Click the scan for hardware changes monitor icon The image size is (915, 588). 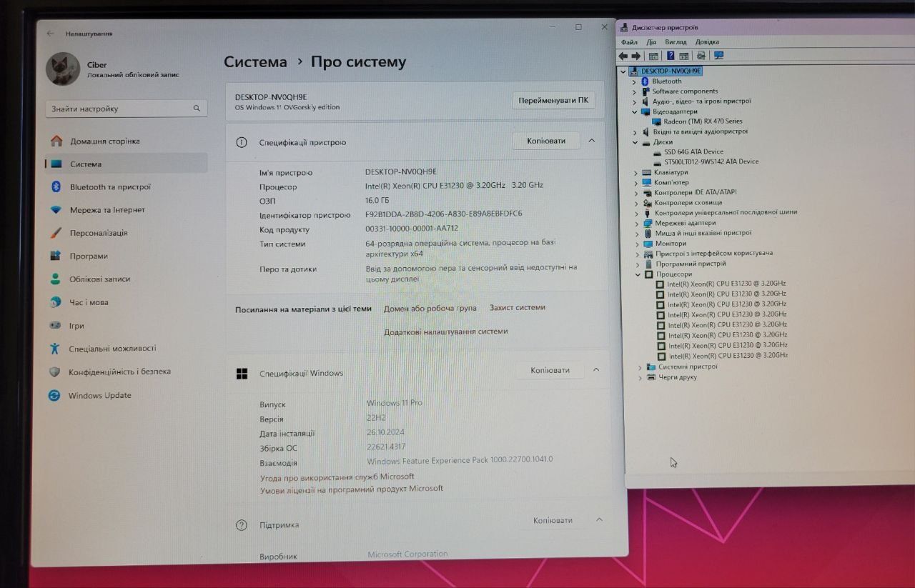718,56
